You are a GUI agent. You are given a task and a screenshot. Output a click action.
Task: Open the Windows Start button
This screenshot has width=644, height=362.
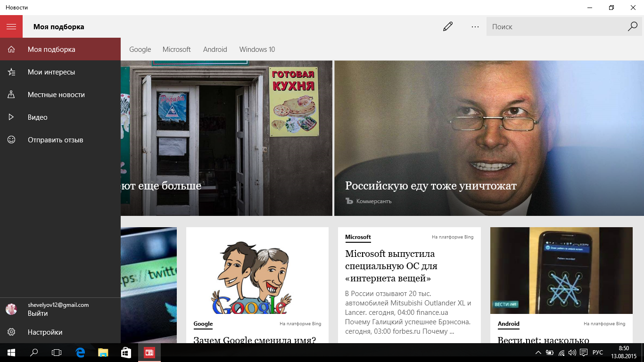tap(11, 353)
